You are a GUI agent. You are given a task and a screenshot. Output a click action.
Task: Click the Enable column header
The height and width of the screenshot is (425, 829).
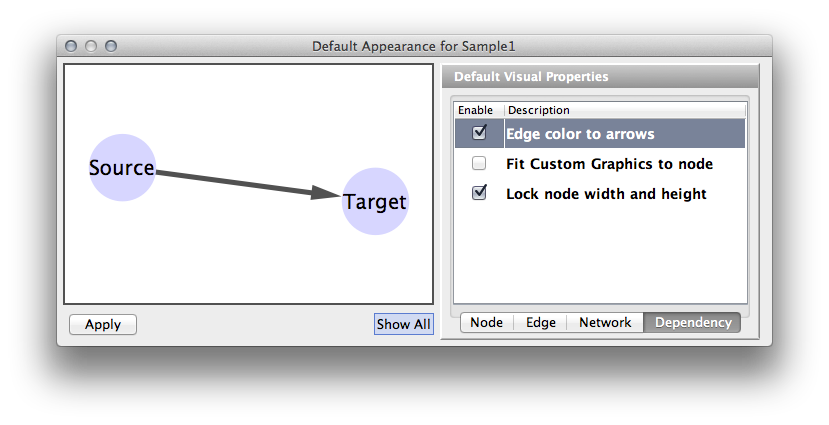(x=476, y=110)
